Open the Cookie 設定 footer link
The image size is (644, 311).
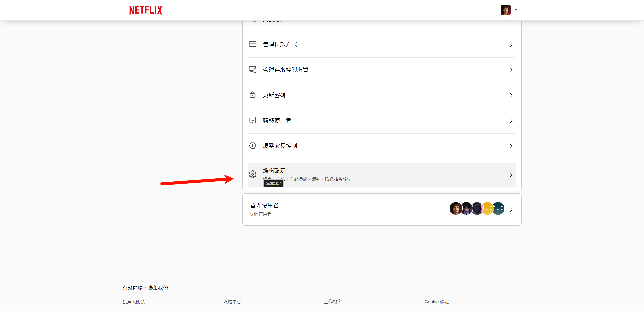pos(436,302)
